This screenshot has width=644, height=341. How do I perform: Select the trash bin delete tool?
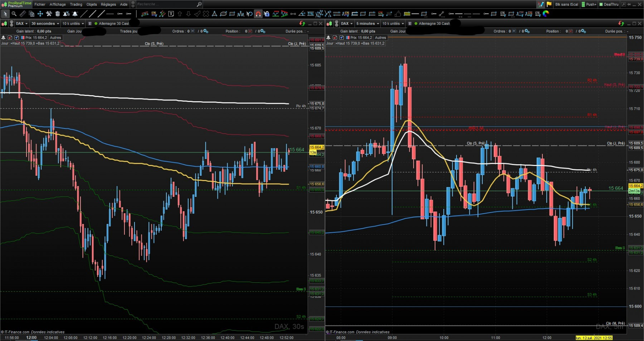pyautogui.click(x=58, y=14)
